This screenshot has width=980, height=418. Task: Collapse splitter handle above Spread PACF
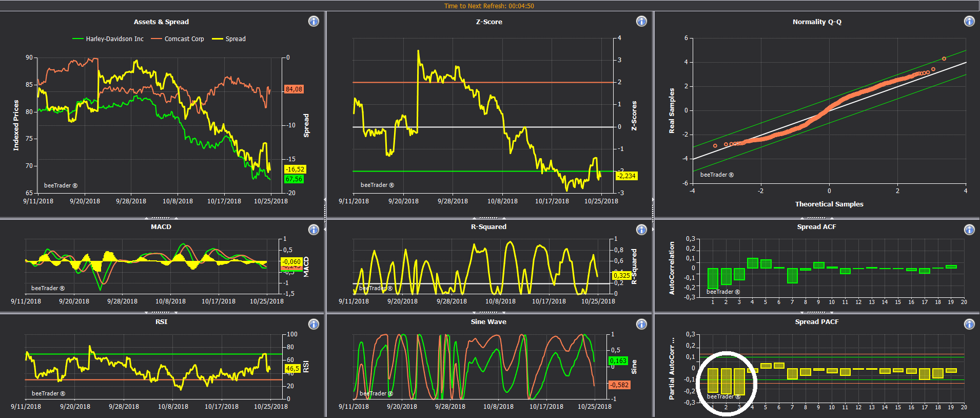click(x=816, y=312)
